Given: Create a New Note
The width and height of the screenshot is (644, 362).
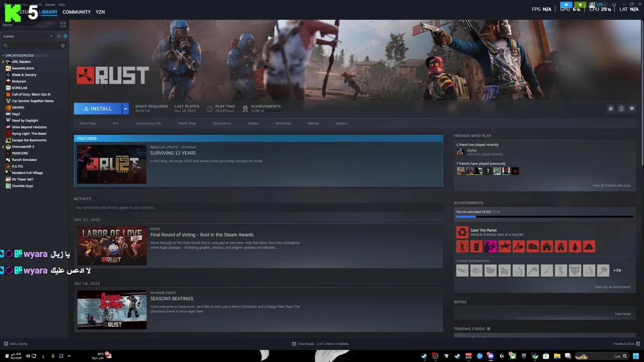Looking at the screenshot, I should 622,314.
